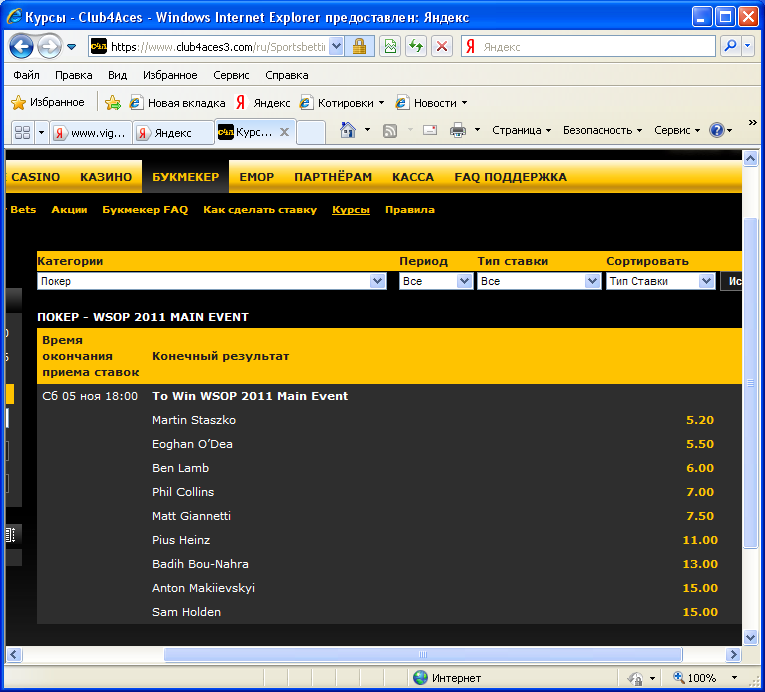Image resolution: width=765 pixels, height=692 pixels.
Task: Open the Избранное menu in the menu bar
Action: (x=170, y=75)
